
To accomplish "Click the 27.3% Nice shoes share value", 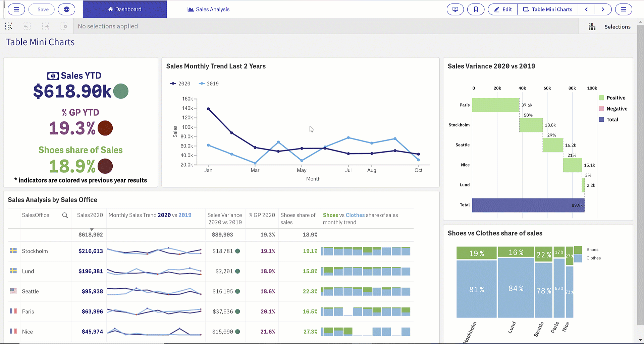I will point(310,332).
